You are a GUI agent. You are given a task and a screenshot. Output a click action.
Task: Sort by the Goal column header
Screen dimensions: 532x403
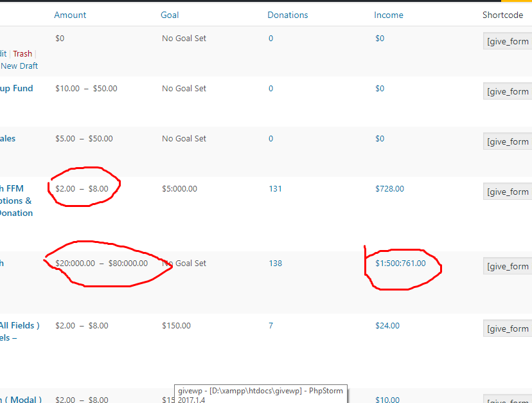coord(170,15)
